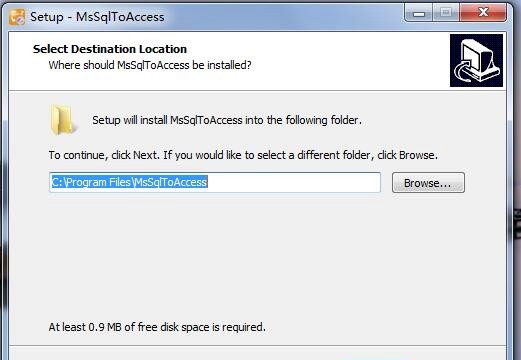Screen dimensions: 521x360
Task: Minimize the Setup window
Action: (419, 13)
